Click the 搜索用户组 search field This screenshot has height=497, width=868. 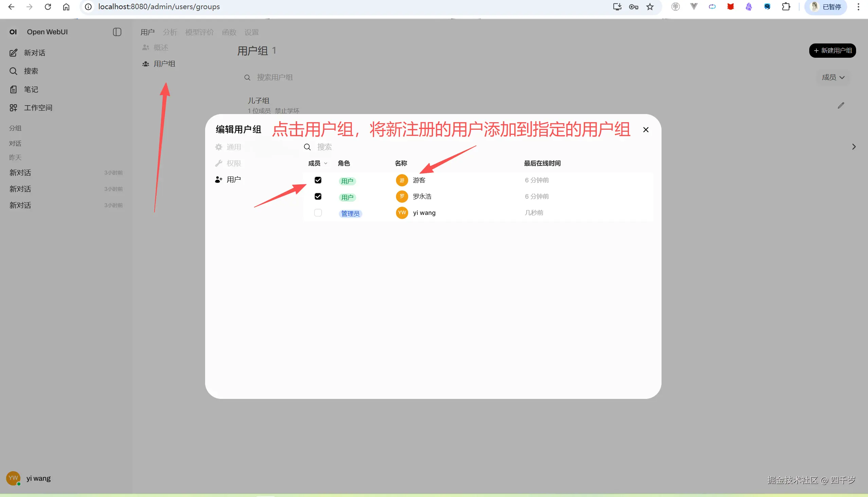click(x=274, y=77)
